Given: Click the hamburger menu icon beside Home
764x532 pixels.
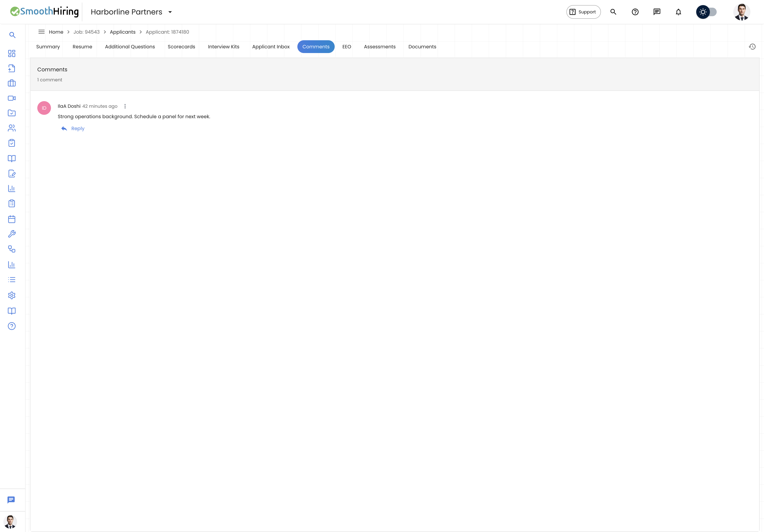Looking at the screenshot, I should click(x=42, y=32).
